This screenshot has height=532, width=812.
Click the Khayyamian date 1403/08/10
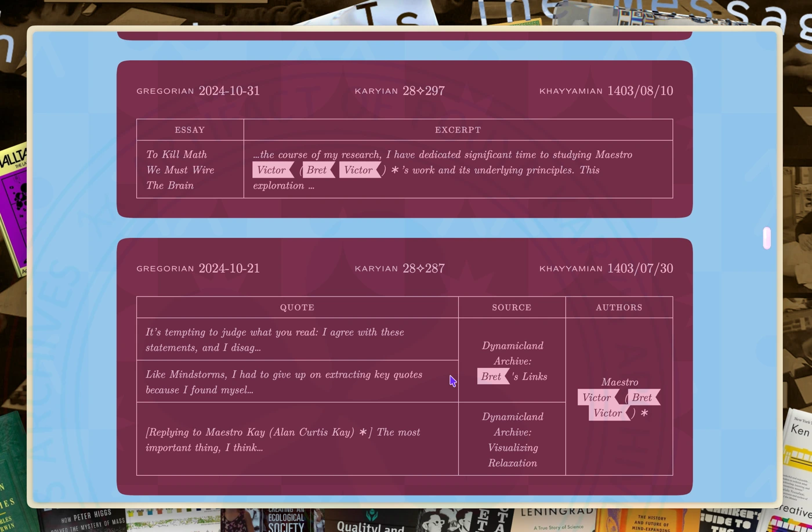point(640,91)
